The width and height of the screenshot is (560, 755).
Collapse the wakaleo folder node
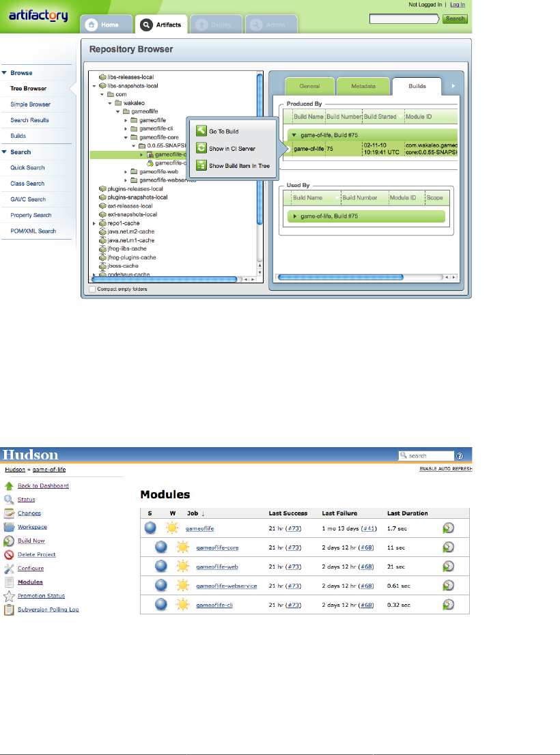point(110,103)
